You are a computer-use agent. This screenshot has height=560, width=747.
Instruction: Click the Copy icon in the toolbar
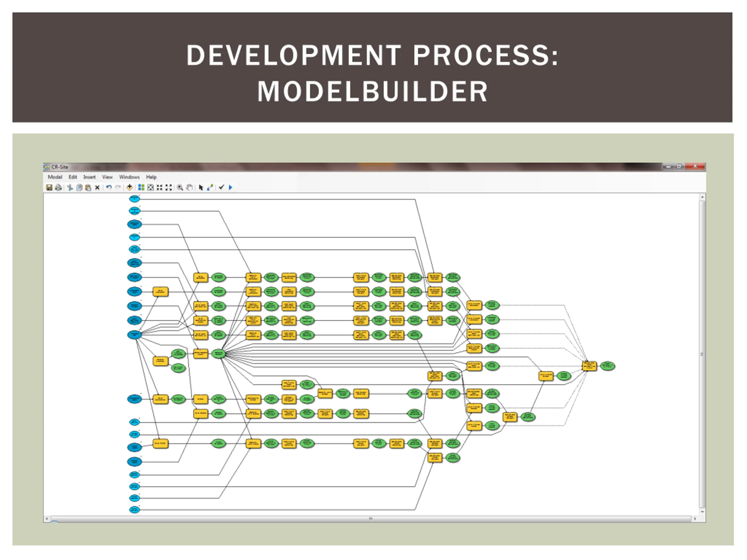tap(79, 187)
